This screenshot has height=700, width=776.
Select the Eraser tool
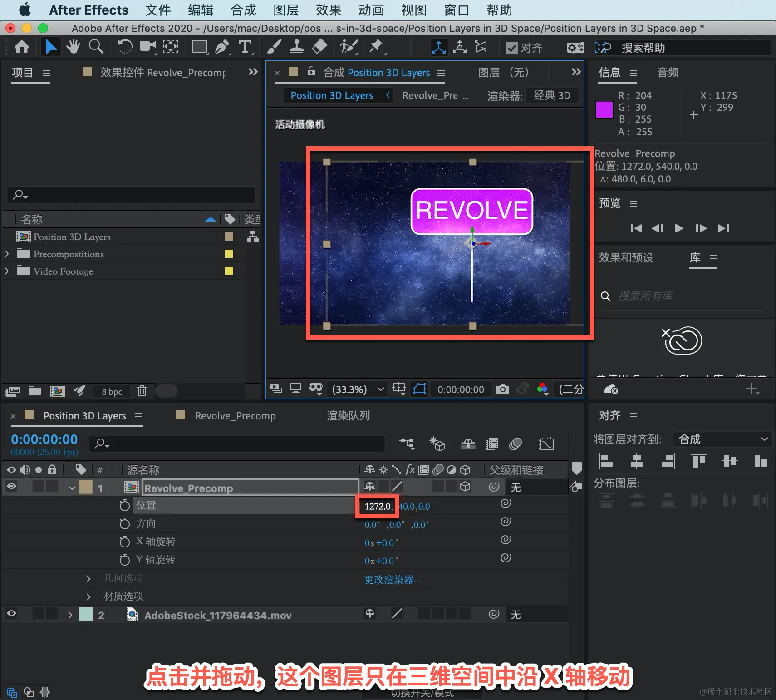tap(320, 47)
